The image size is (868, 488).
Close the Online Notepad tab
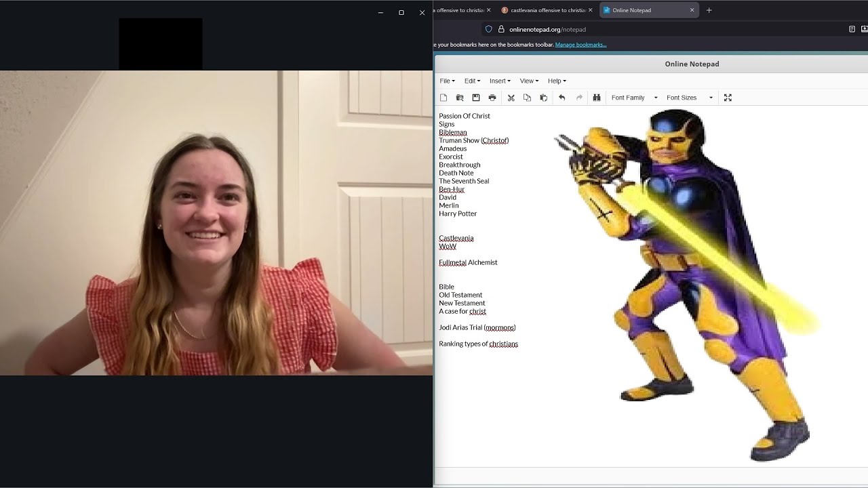(692, 10)
